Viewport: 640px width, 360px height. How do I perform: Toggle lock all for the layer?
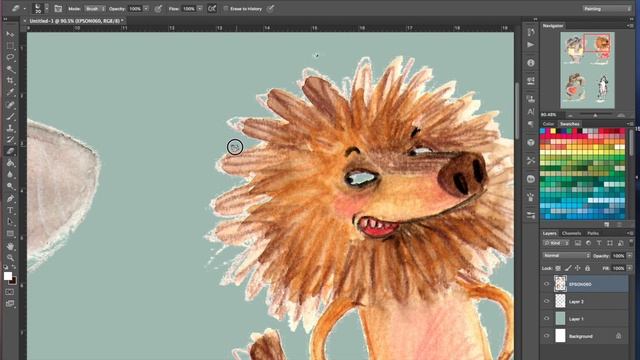tap(587, 268)
